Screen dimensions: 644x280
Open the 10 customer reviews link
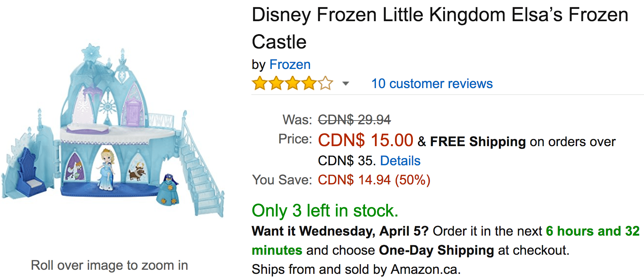432,84
